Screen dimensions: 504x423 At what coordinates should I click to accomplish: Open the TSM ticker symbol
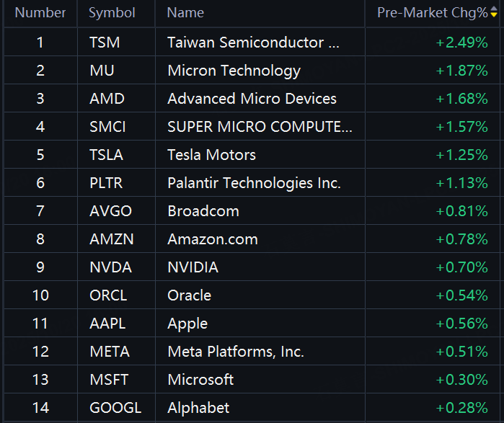(x=105, y=43)
